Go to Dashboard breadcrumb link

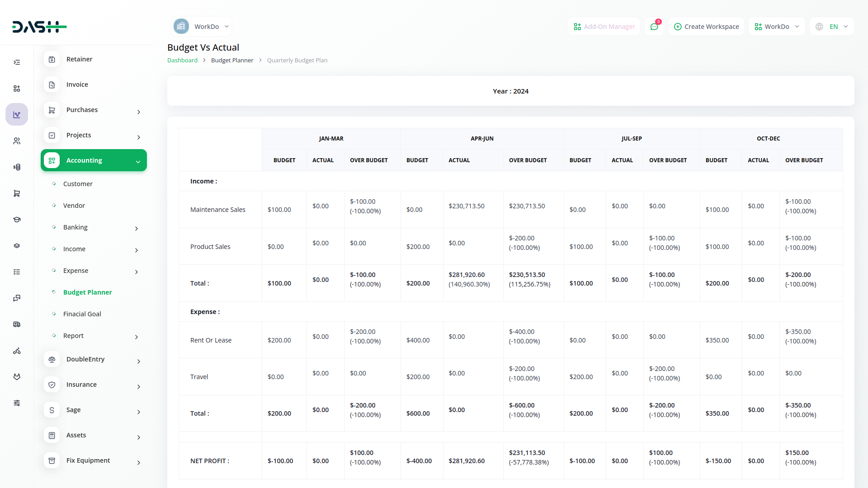pos(182,60)
